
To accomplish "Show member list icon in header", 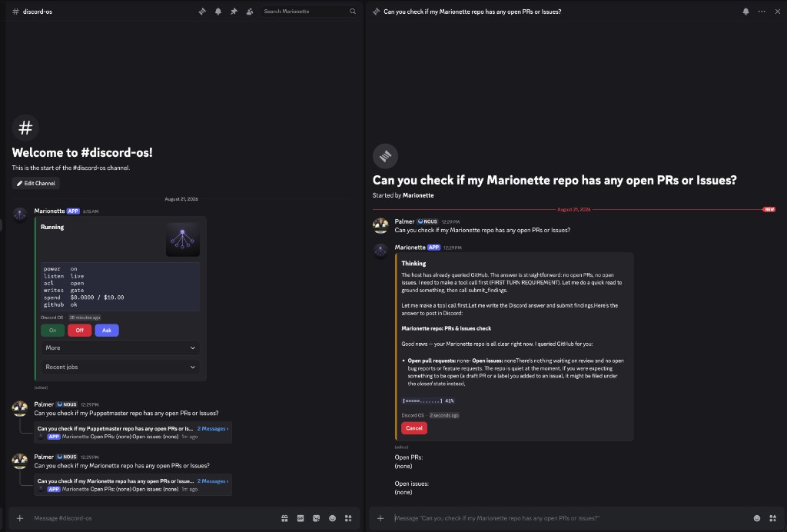I will click(250, 11).
